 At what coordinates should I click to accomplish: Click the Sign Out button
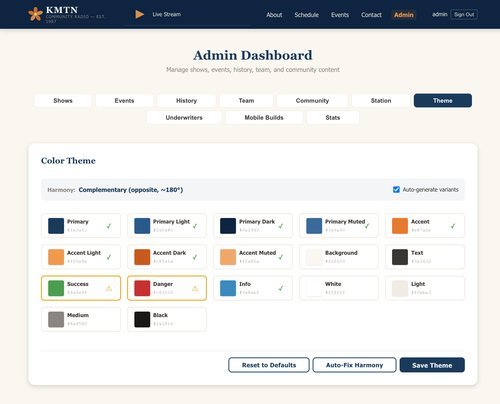464,14
